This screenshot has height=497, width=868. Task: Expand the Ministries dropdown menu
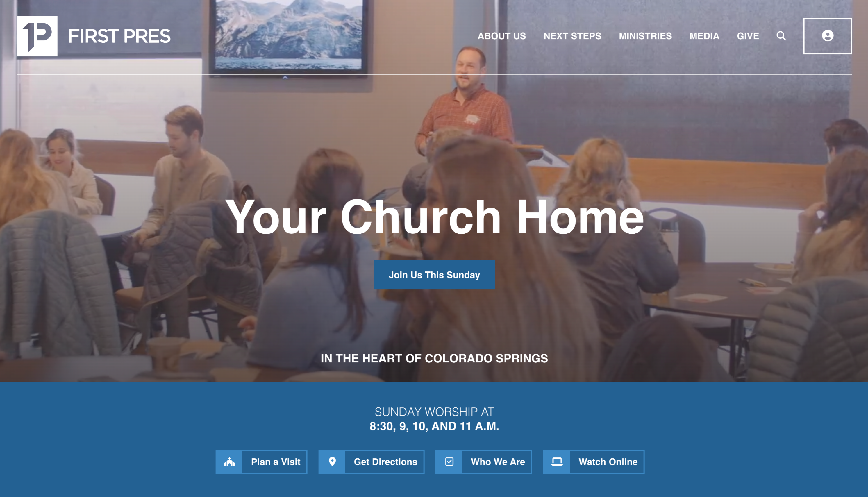645,36
